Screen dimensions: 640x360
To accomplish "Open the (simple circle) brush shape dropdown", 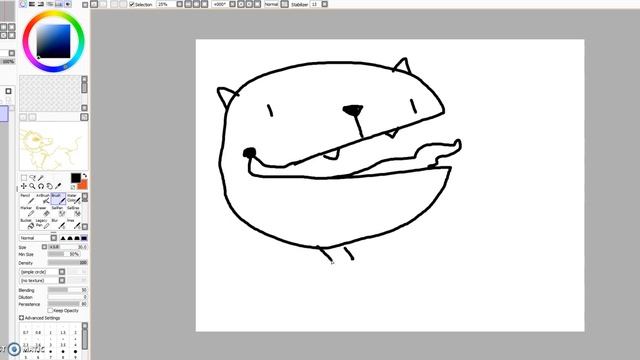I will tap(62, 272).
